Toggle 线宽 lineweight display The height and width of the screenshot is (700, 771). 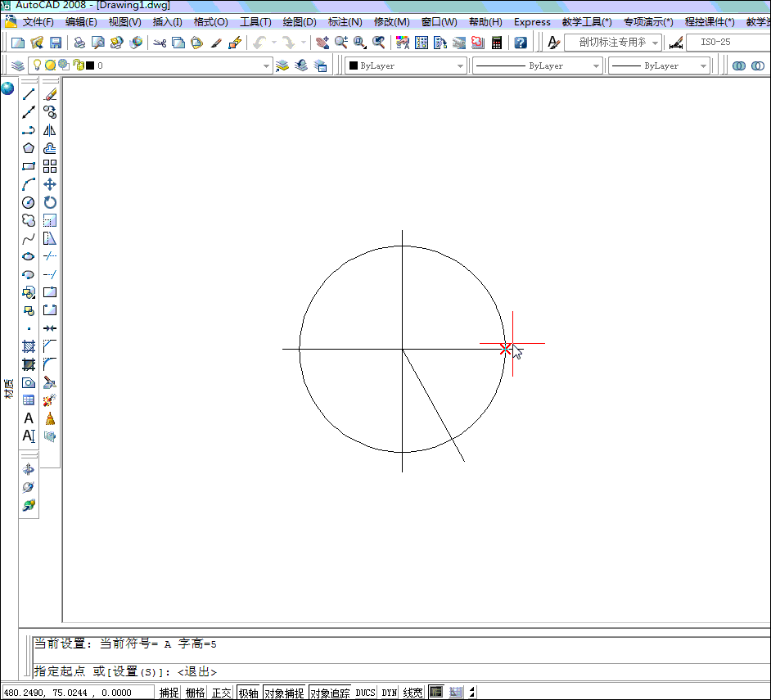(x=413, y=693)
